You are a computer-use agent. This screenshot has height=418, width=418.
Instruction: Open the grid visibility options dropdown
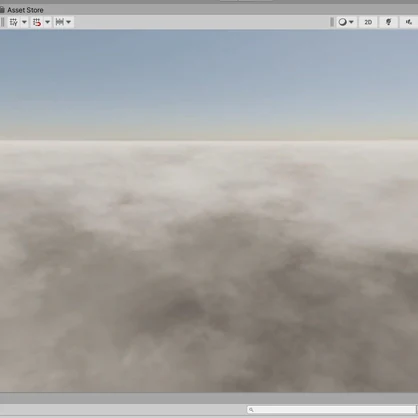(x=24, y=22)
